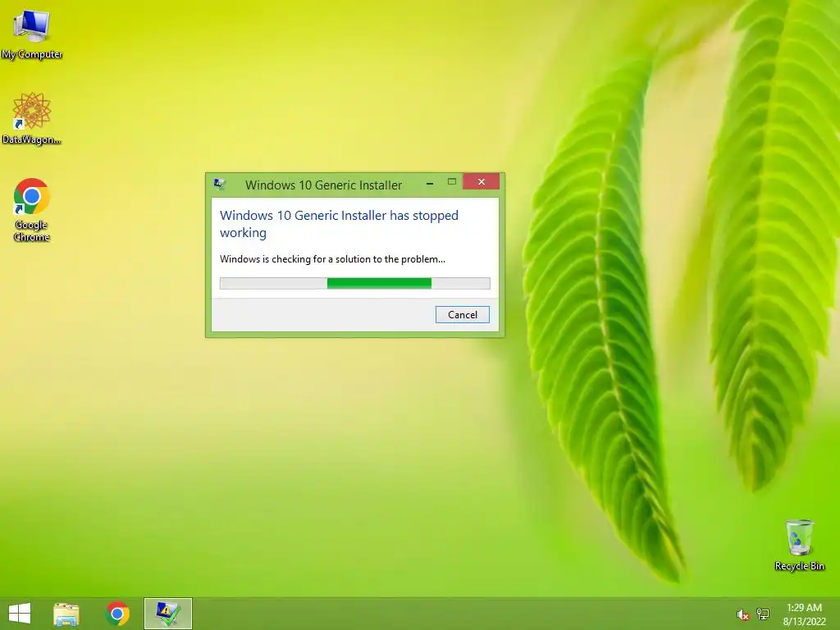Viewport: 840px width, 630px height.
Task: Close the Windows 10 Generic Installer dialog
Action: pyautogui.click(x=481, y=181)
